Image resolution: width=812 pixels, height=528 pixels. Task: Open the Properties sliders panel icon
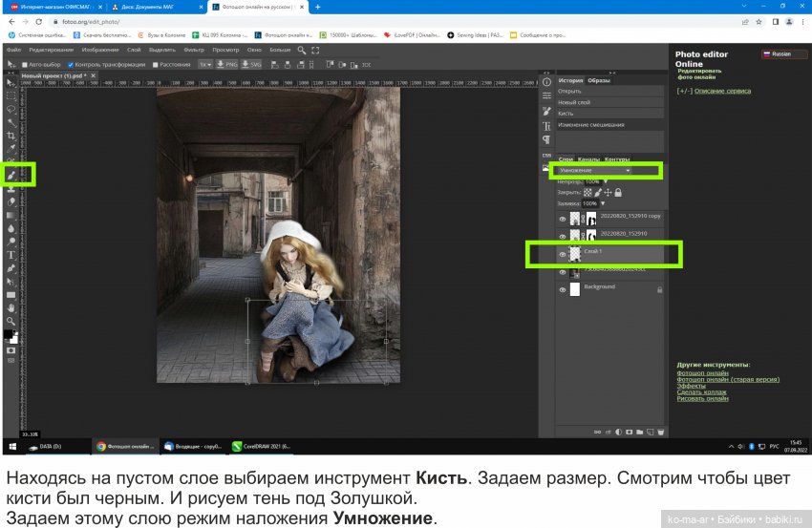pos(546,95)
